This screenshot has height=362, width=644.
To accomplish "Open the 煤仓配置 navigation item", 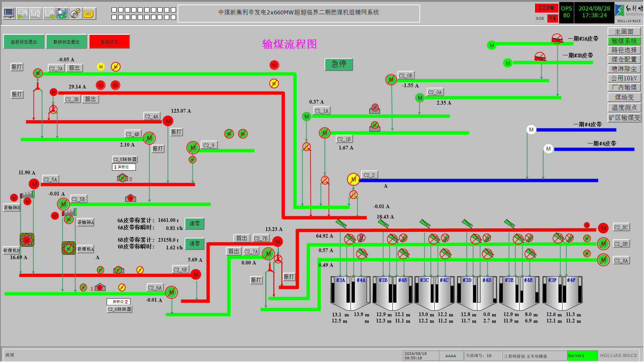I will (624, 60).
